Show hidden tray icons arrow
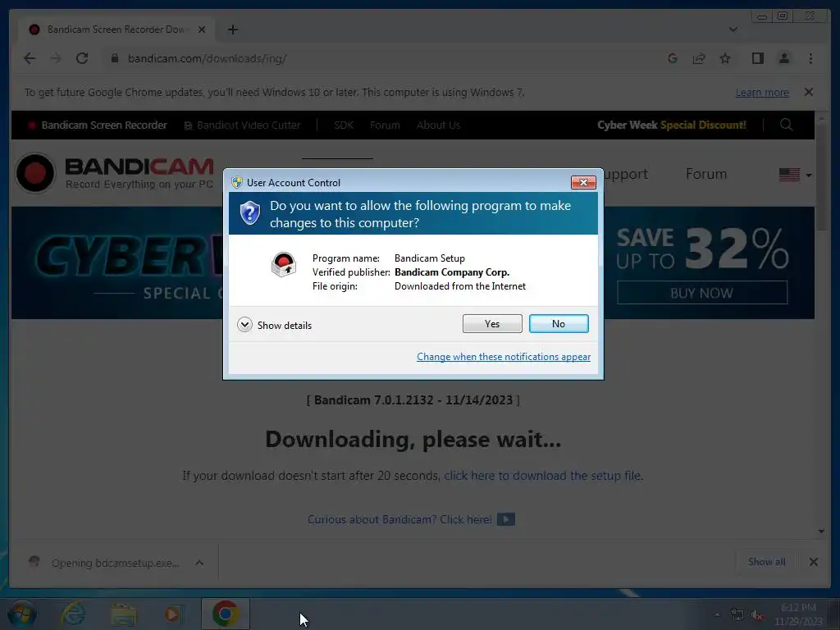Image resolution: width=840 pixels, height=630 pixels. click(717, 614)
